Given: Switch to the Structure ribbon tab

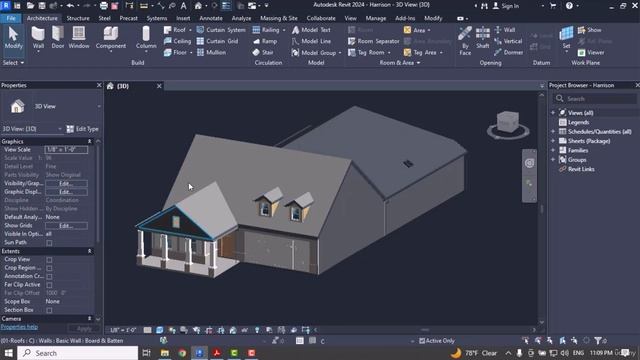Looking at the screenshot, I should 78,18.
